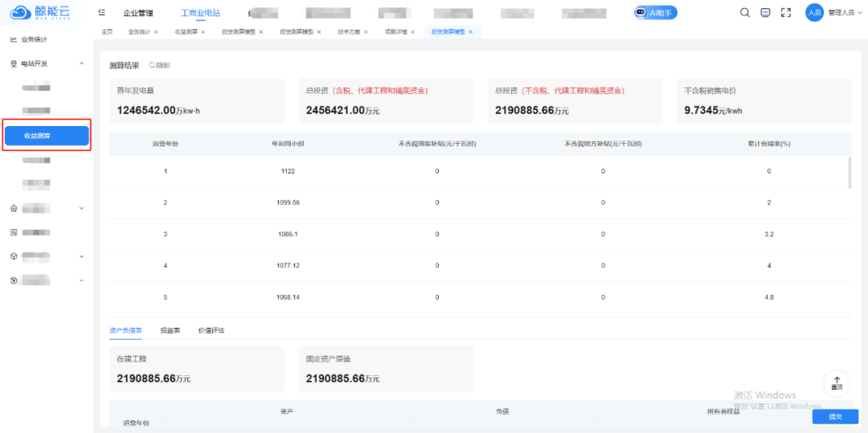Open the 管理人员 user dropdown

845,13
